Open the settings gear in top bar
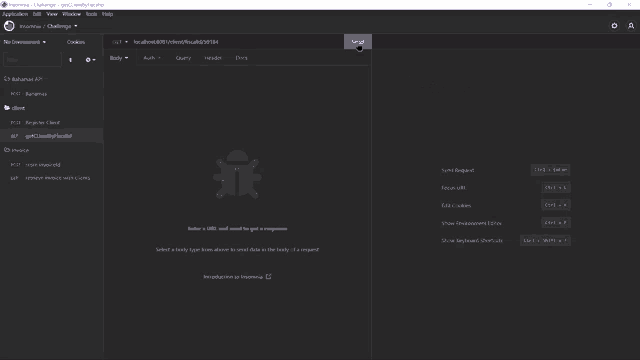640x360 pixels. [x=614, y=26]
